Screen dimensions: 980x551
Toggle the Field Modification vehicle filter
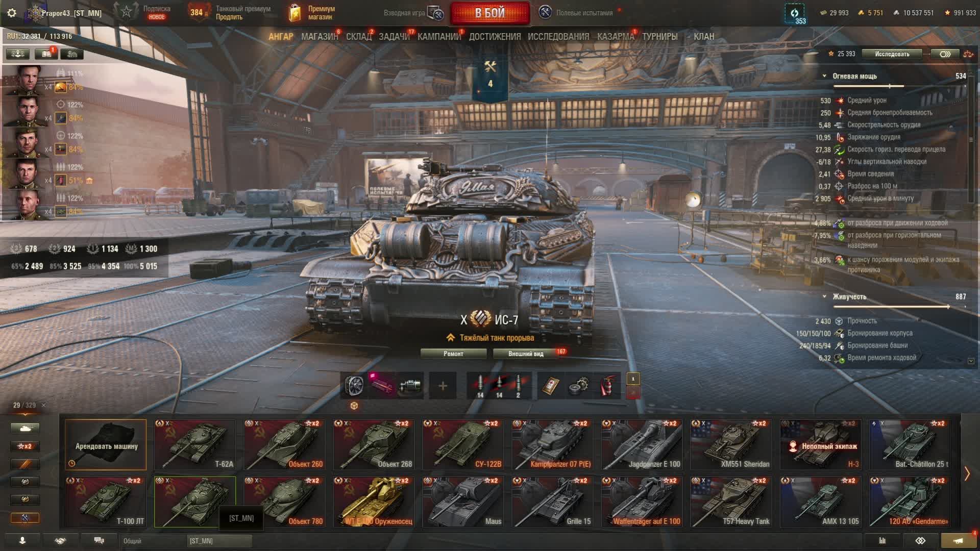tap(24, 518)
